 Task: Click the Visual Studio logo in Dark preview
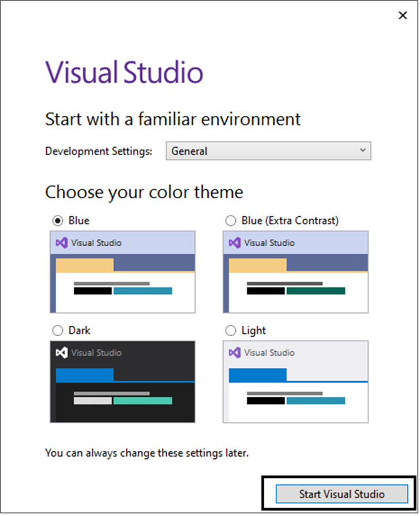click(62, 353)
